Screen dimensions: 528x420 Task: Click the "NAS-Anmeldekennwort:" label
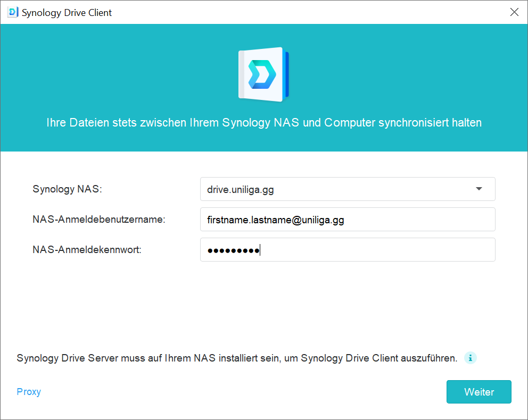(87, 250)
